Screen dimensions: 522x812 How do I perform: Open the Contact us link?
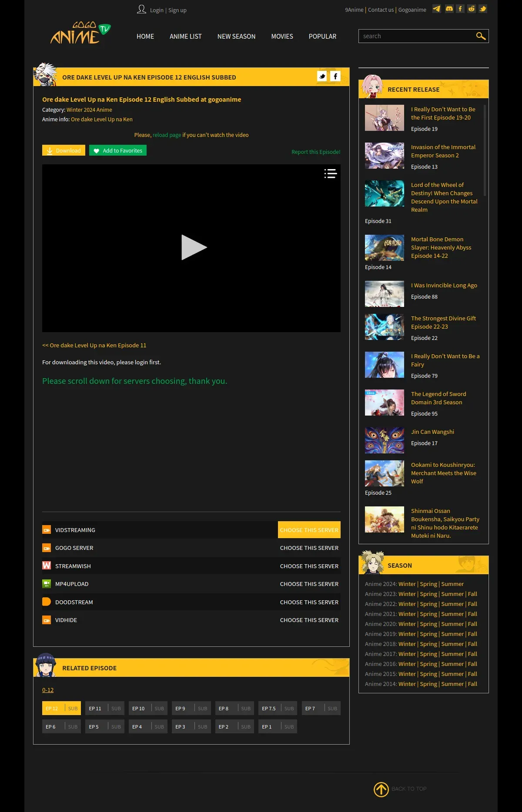coord(381,10)
